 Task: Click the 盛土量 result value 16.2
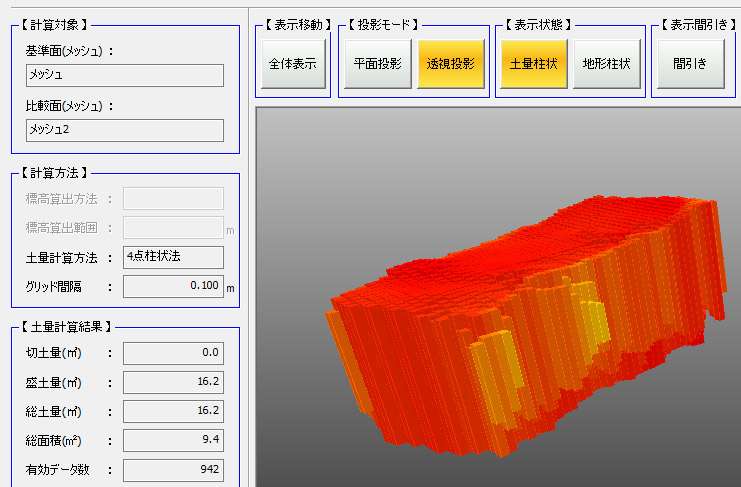173,382
